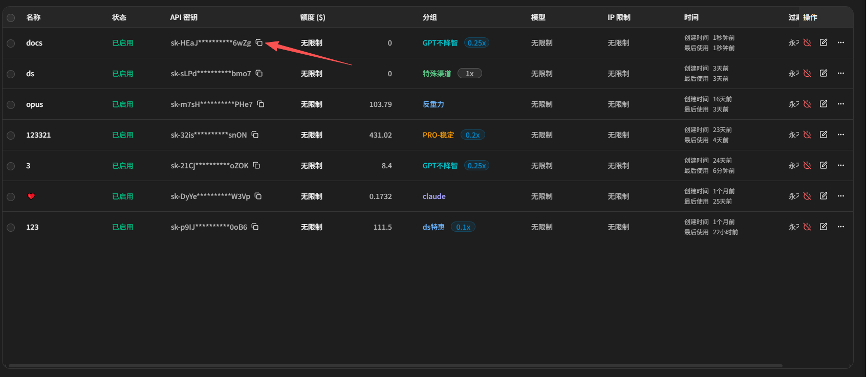Open more actions for the sk-p9IJ token

coord(841,227)
